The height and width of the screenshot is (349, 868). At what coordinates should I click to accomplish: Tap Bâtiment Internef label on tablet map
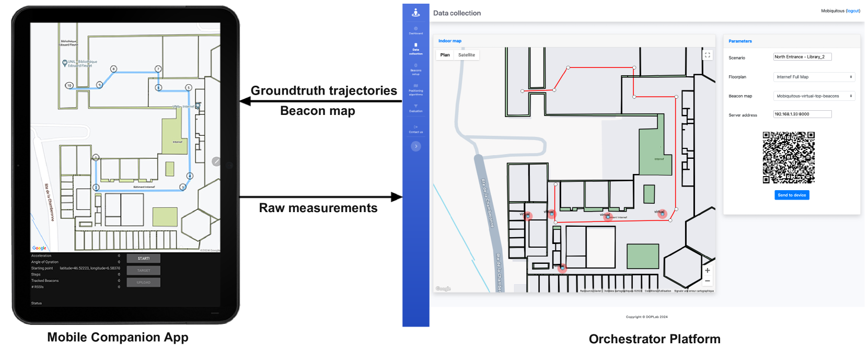(x=144, y=187)
